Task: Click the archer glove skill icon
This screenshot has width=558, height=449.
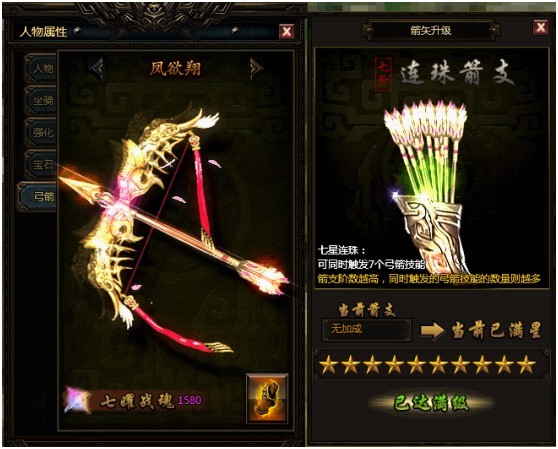Action: click(x=267, y=398)
